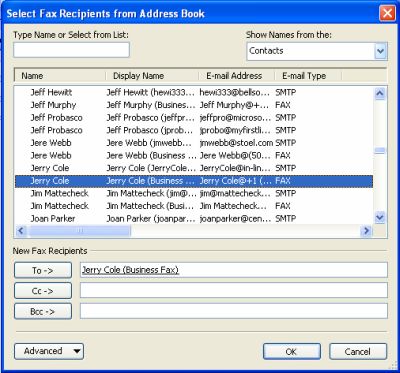The width and height of the screenshot is (400, 373).
Task: Add selection to the To field
Action: coord(43,270)
